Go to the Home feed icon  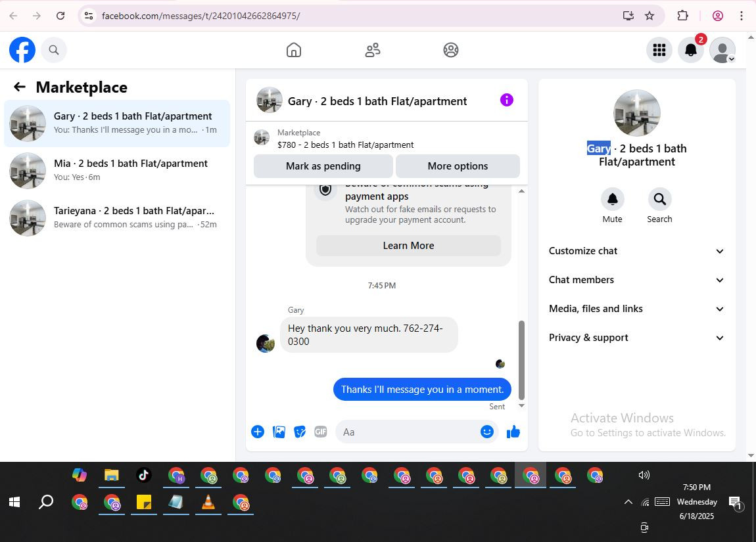coord(294,50)
